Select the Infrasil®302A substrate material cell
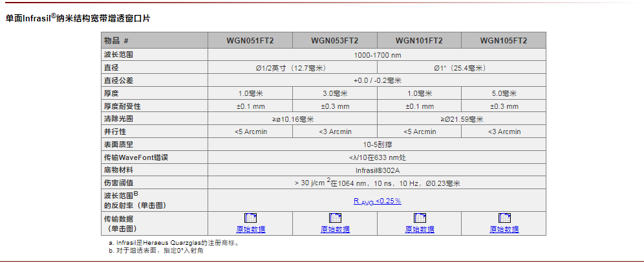The image size is (644, 263). point(377,171)
